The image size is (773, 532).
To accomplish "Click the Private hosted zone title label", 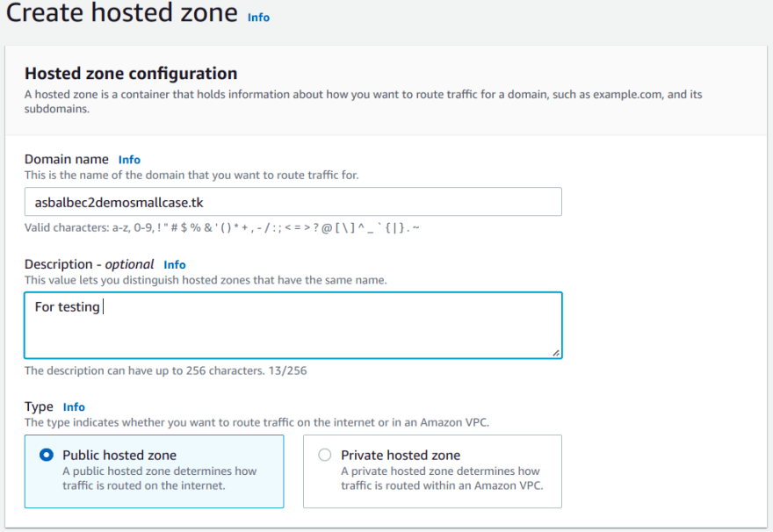I will point(401,455).
